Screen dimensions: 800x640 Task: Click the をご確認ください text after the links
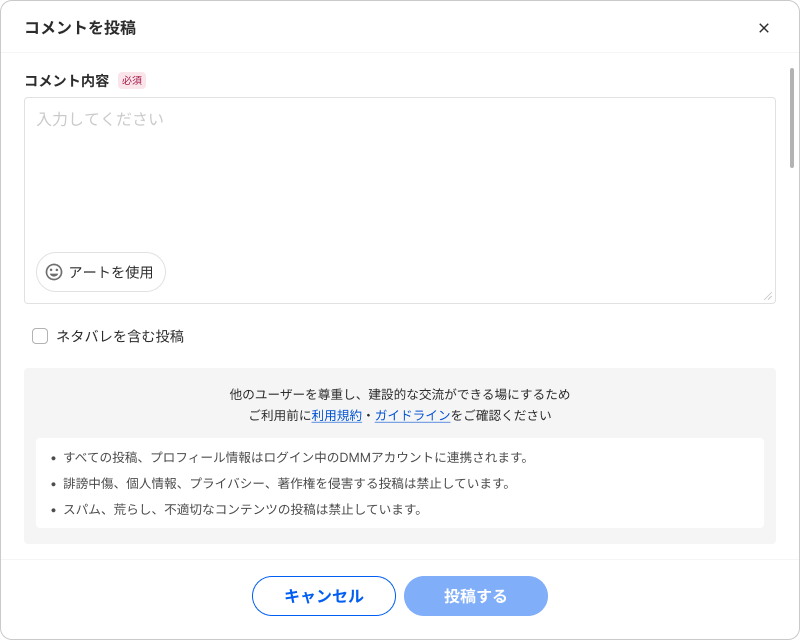(501, 415)
